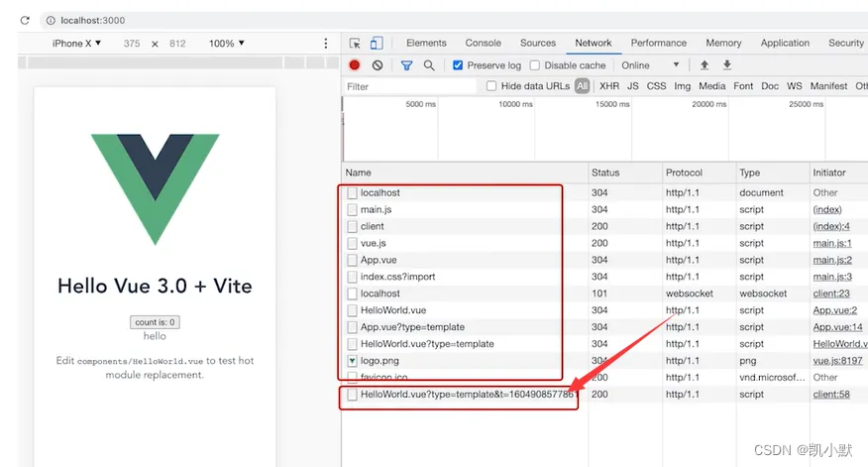Export the HAR file with the download arrow
Screen dimensions: 868x467
pyautogui.click(x=727, y=65)
